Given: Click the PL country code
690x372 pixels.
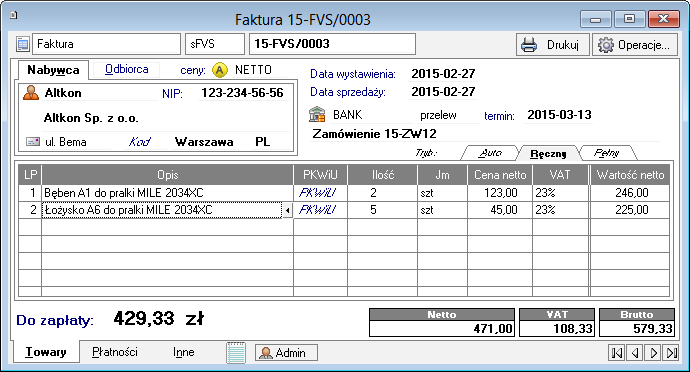Looking at the screenshot, I should click(x=263, y=142).
